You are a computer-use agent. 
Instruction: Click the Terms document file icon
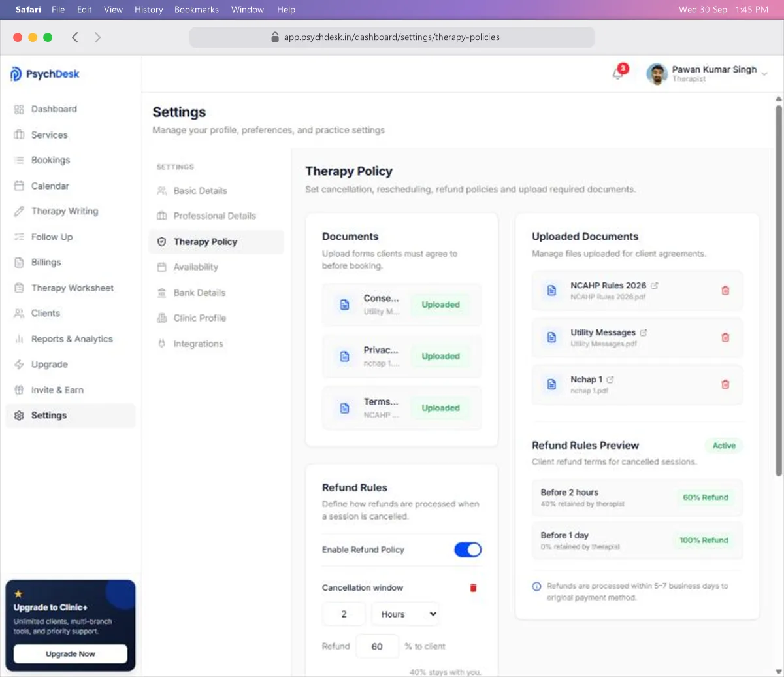pos(344,408)
